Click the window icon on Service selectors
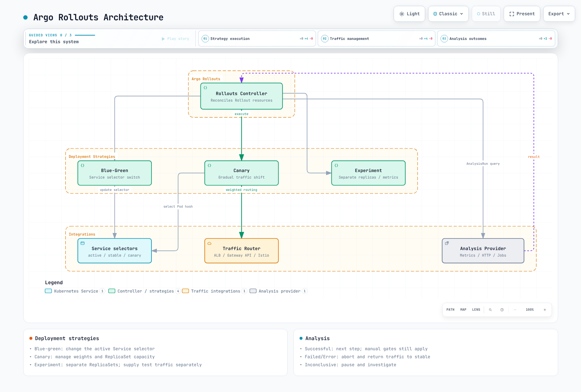 click(82, 243)
